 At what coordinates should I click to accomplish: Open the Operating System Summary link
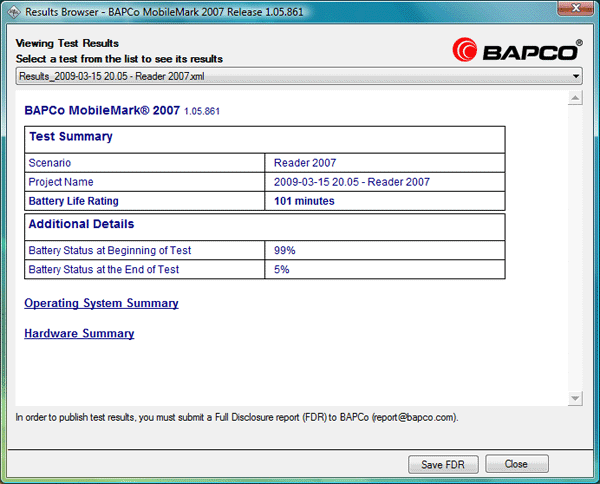click(101, 303)
